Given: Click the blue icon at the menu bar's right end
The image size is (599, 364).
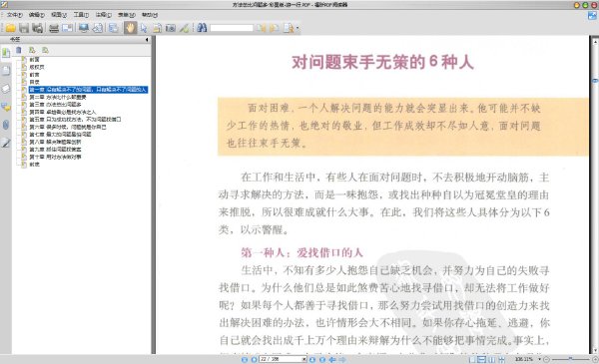Looking at the screenshot, I should tap(592, 15).
